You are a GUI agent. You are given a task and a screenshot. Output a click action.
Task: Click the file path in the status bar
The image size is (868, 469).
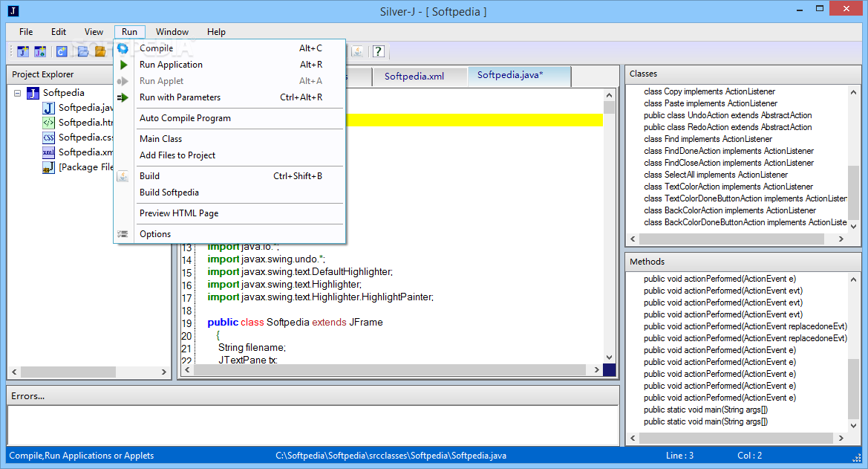tap(391, 456)
